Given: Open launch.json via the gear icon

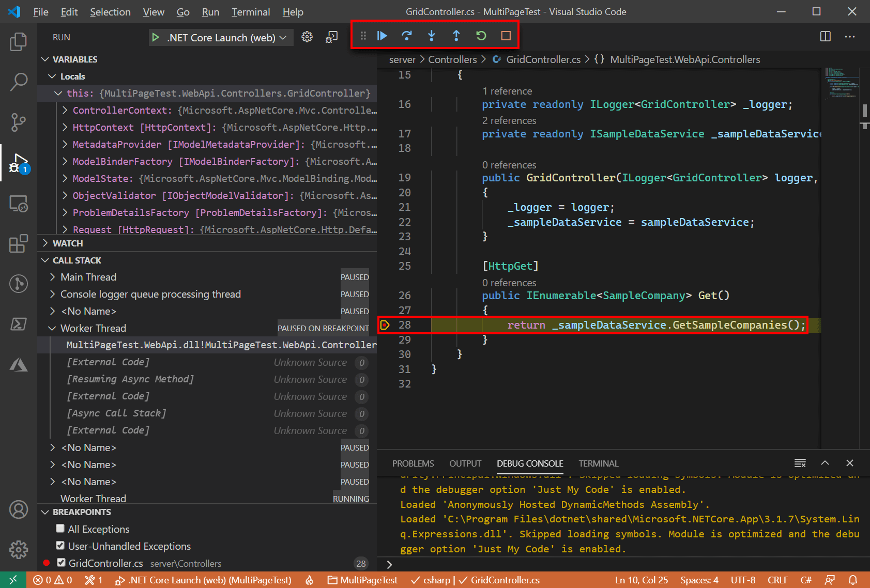Looking at the screenshot, I should pos(307,37).
